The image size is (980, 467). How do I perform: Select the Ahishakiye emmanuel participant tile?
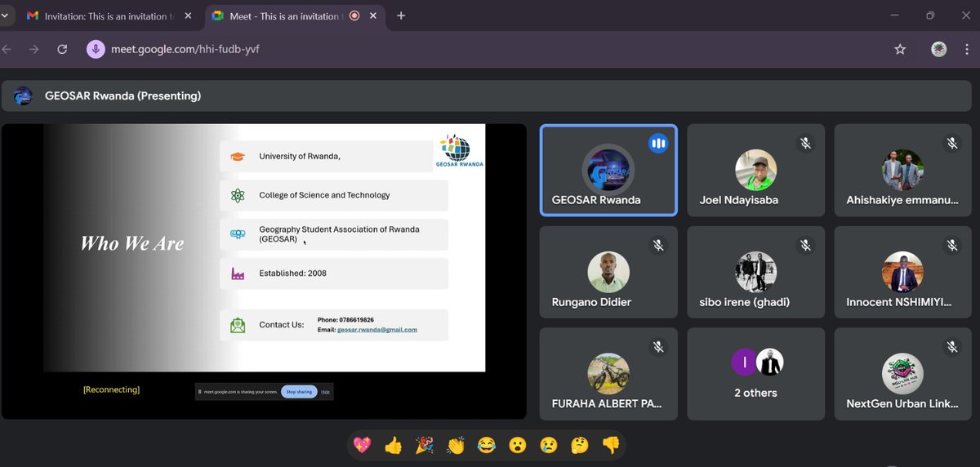point(902,170)
